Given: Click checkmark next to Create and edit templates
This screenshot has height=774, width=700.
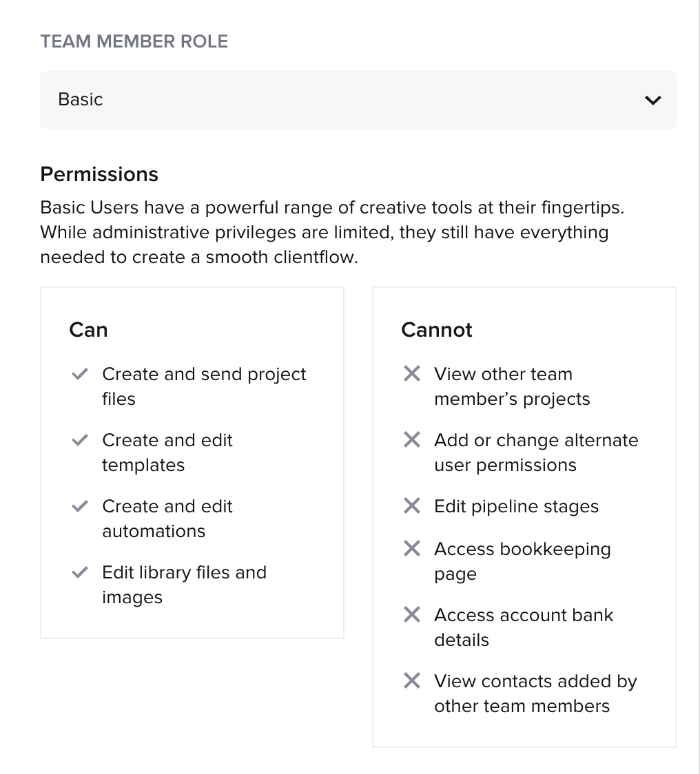Looking at the screenshot, I should tap(80, 441).
